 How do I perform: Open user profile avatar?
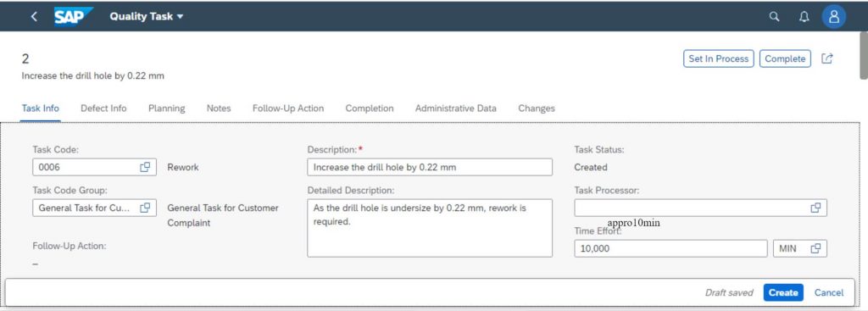[834, 17]
